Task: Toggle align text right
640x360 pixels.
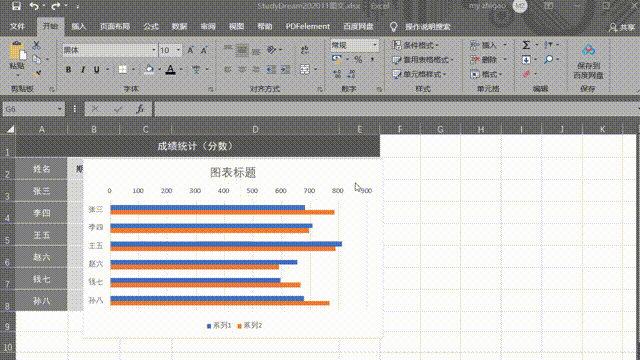Action: pyautogui.click(x=256, y=70)
